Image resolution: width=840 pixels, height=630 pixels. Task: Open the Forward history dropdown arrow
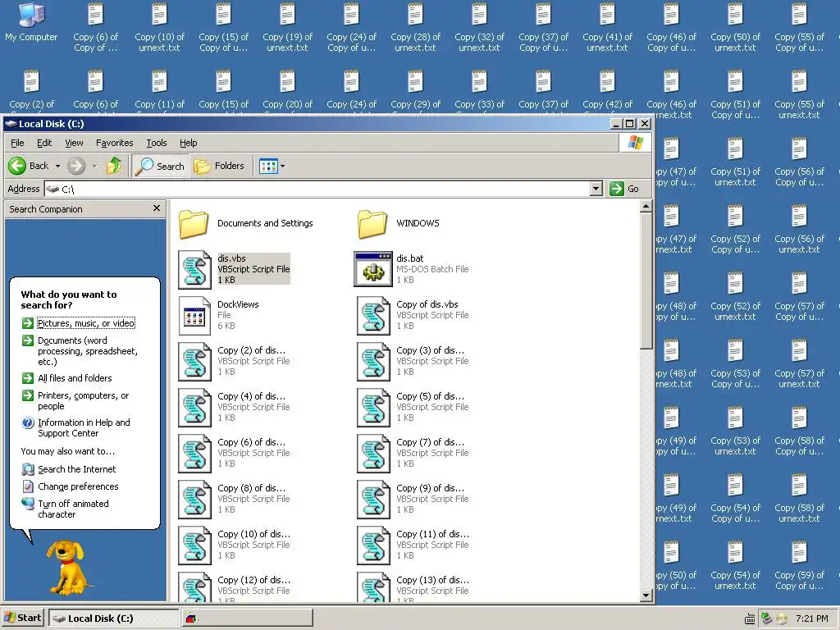point(95,166)
